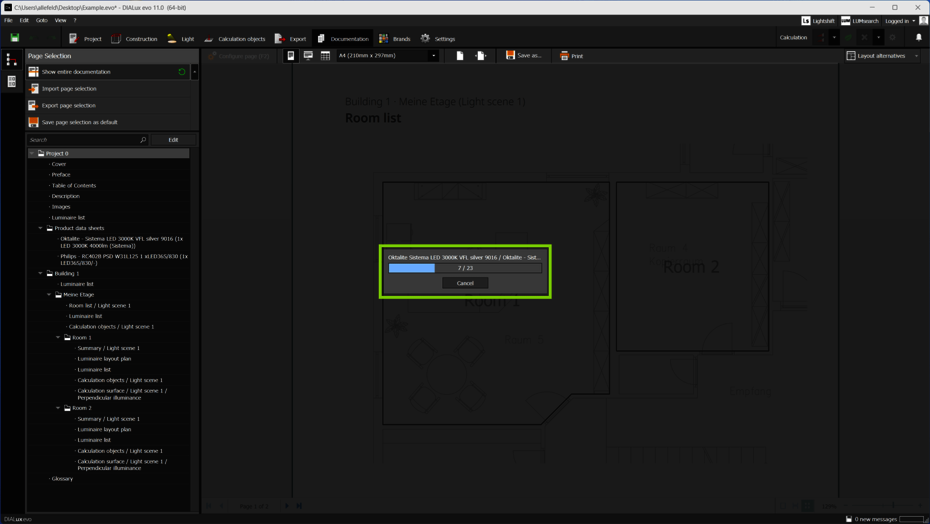This screenshot has width=930, height=524.
Task: Toggle single page portrait view
Action: tap(291, 56)
